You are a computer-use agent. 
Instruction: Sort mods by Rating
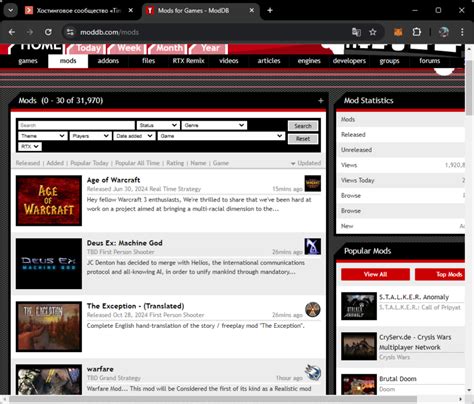click(175, 163)
